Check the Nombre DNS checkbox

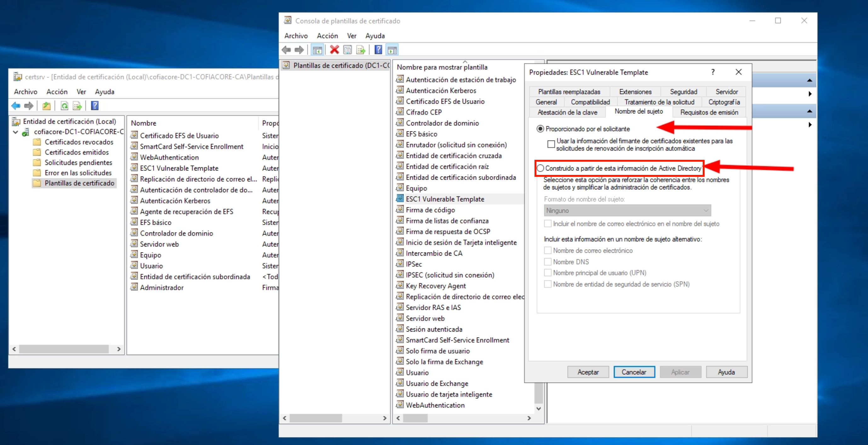click(548, 262)
